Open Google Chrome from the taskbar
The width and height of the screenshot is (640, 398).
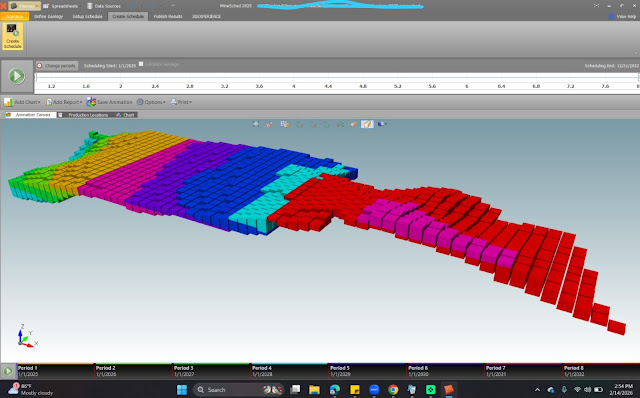[x=393, y=389]
